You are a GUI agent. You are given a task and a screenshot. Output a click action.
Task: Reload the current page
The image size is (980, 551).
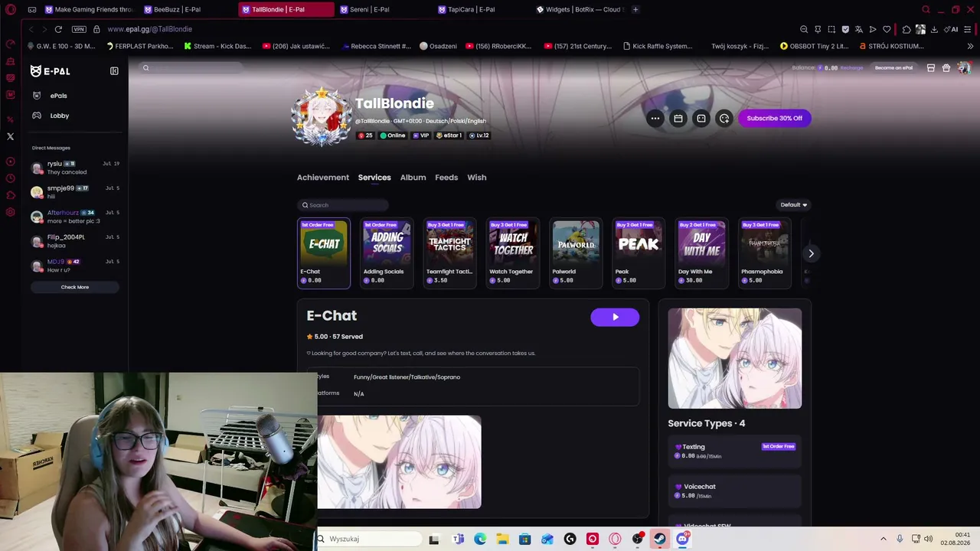[58, 29]
